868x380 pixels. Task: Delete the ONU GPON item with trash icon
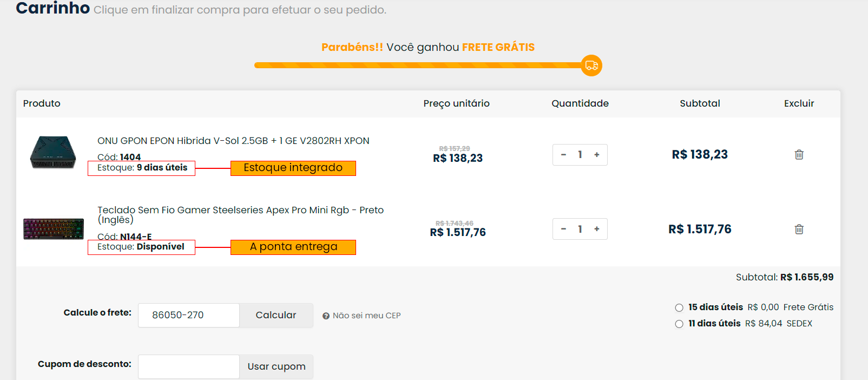[x=799, y=155]
